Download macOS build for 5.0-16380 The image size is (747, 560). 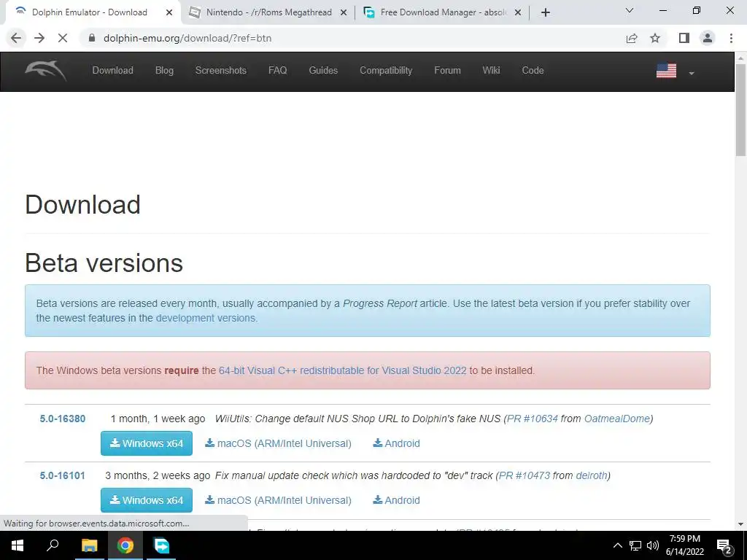278,443
